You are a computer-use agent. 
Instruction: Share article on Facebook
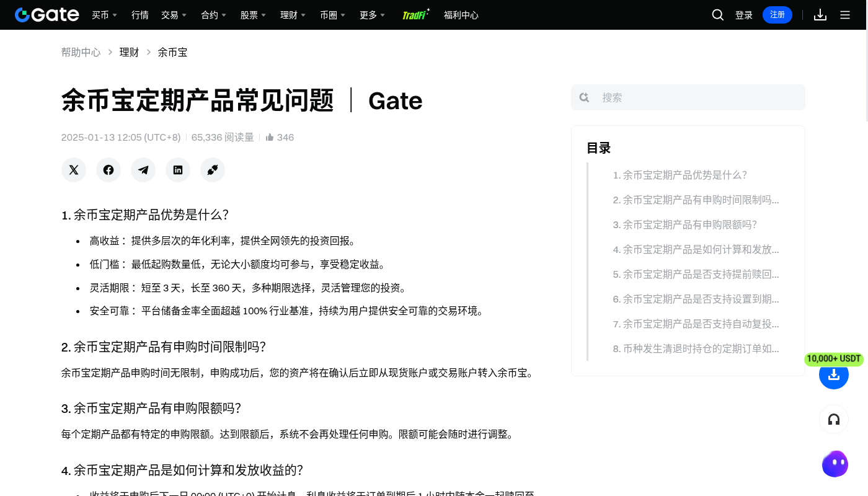(x=108, y=170)
